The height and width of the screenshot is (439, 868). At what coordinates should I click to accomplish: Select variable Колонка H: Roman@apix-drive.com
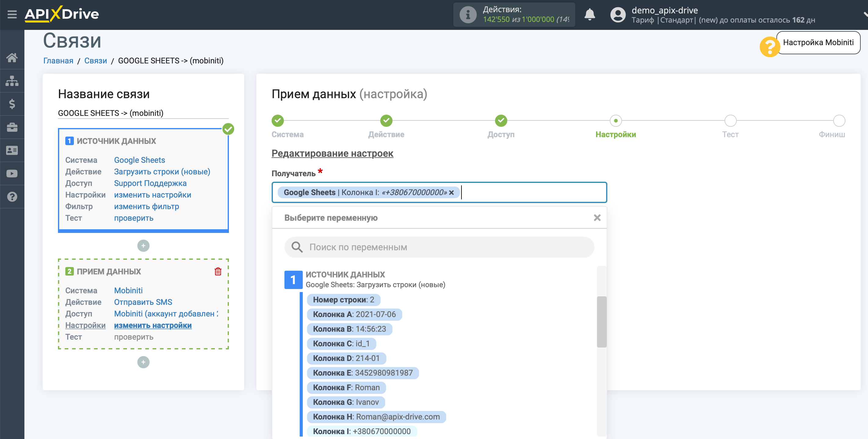pos(376,417)
